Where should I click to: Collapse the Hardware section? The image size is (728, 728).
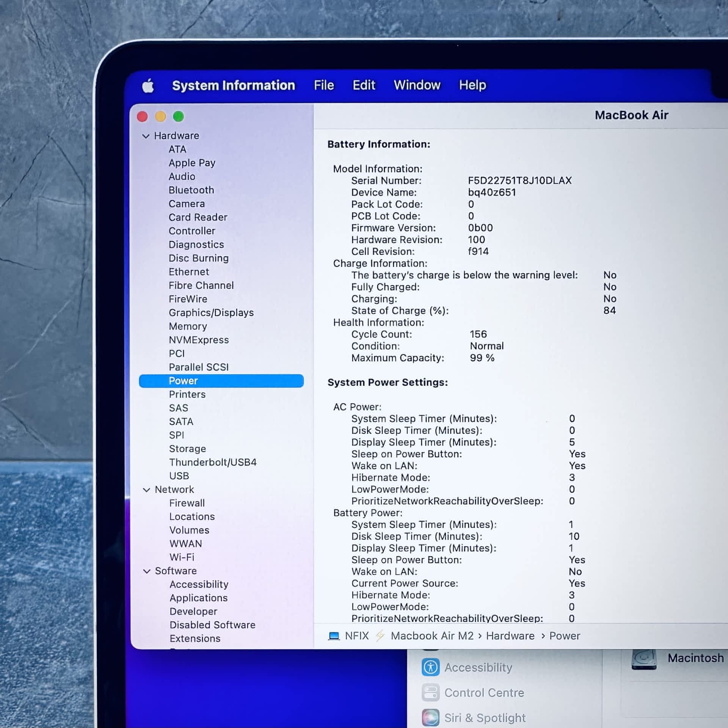146,136
